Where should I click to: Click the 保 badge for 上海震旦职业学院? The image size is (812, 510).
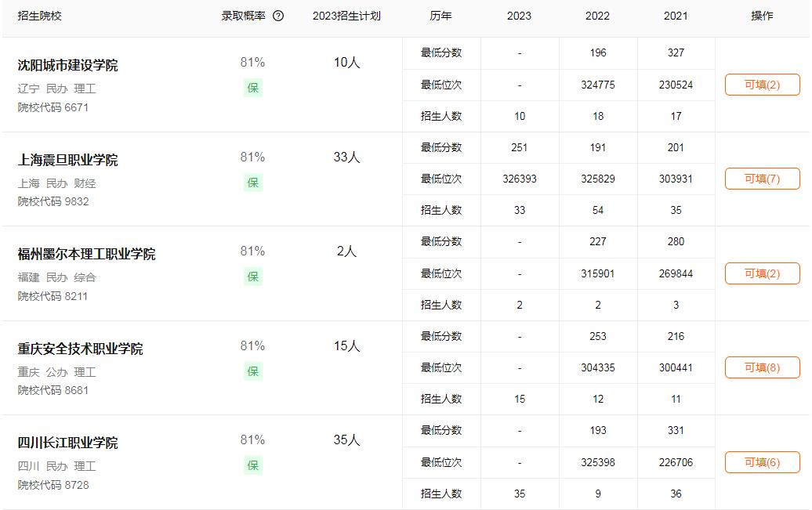[252, 183]
